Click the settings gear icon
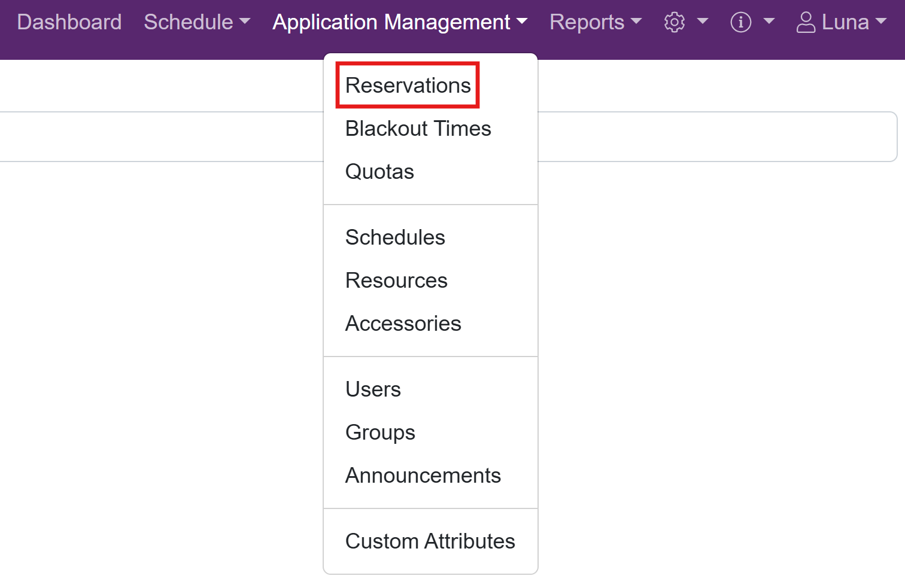The height and width of the screenshot is (588, 905). (x=674, y=23)
